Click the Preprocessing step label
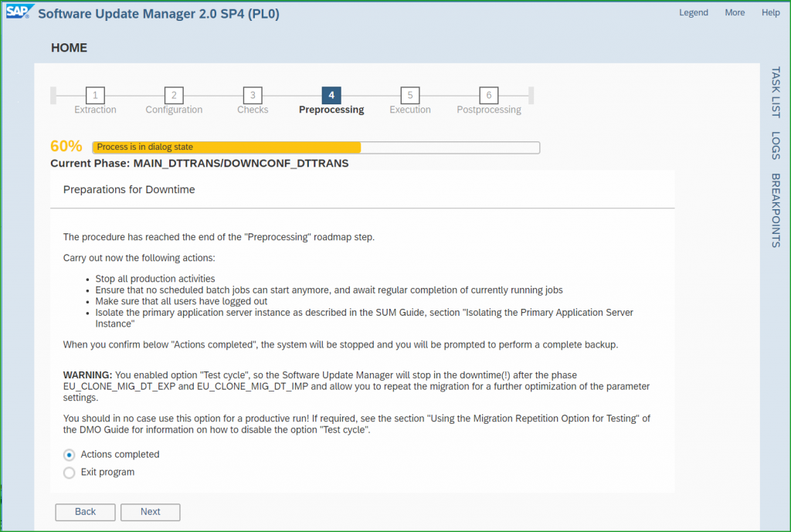791x532 pixels. click(x=331, y=110)
